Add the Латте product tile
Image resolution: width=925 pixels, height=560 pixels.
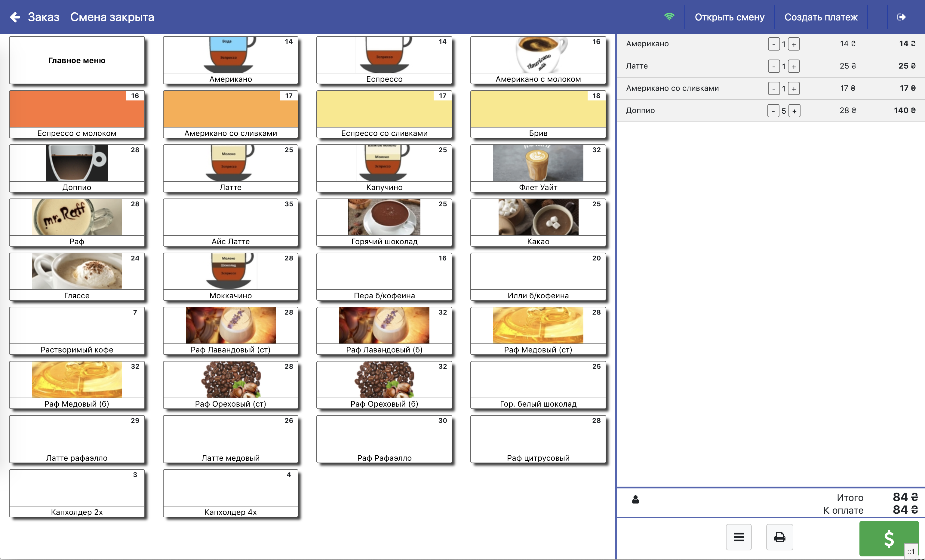tap(231, 168)
